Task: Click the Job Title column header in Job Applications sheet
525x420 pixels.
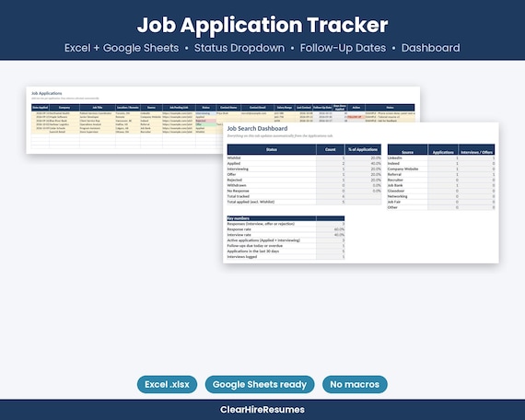Action: 98,108
